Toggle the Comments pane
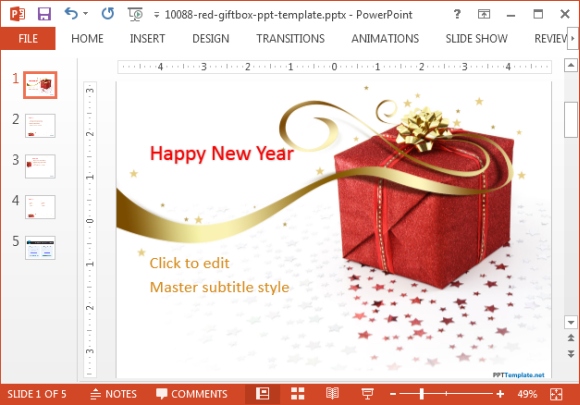The height and width of the screenshot is (405, 580). [192, 394]
